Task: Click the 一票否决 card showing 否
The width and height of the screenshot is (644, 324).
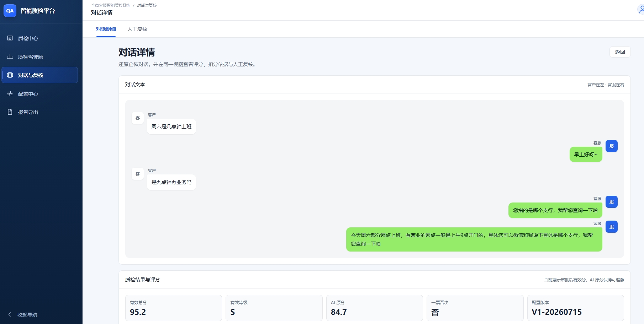Action: [475, 308]
